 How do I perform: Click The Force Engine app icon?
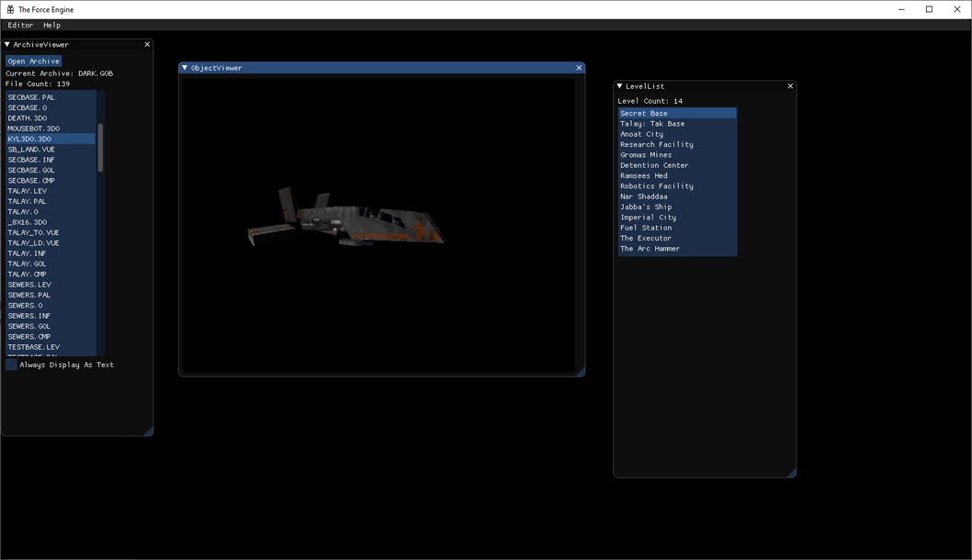[10, 9]
